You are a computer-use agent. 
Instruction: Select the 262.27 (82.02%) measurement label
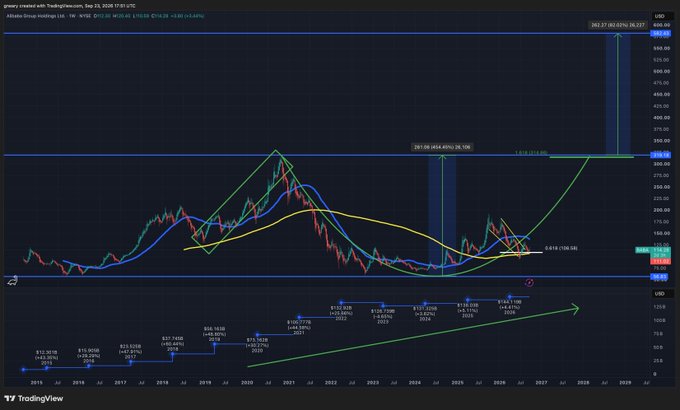point(618,25)
